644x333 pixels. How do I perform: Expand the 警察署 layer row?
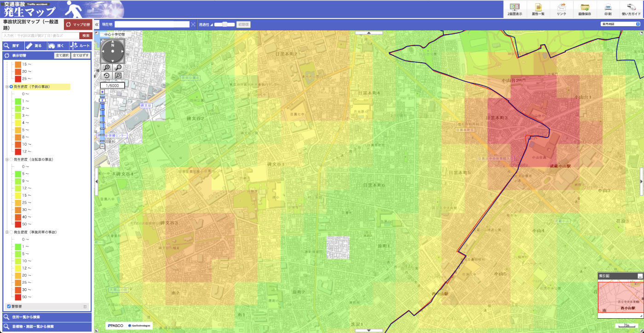[85, 306]
